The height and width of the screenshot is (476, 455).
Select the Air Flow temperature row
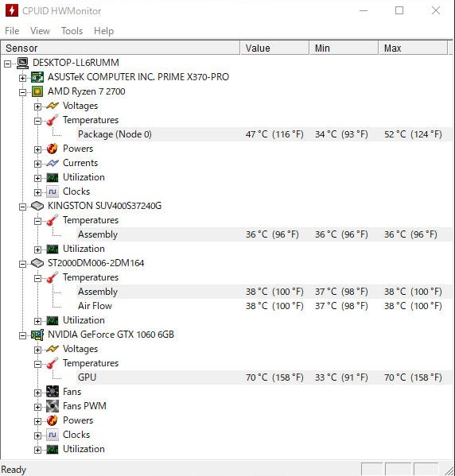(227, 306)
